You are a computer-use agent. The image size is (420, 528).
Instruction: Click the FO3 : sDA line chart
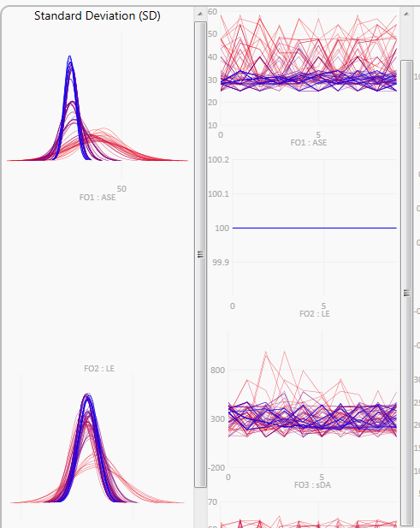[x=312, y=400]
